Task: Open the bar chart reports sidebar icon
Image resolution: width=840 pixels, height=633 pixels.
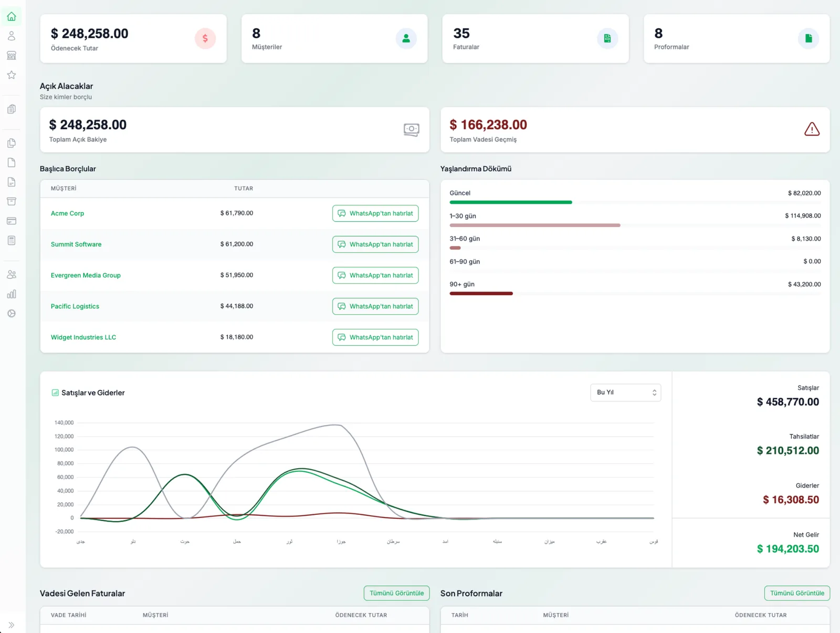Action: 12,294
